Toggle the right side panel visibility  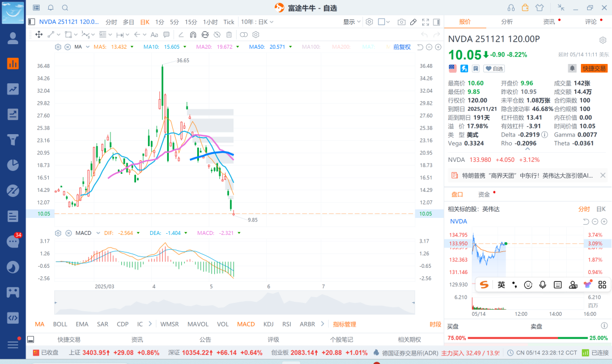point(436,22)
